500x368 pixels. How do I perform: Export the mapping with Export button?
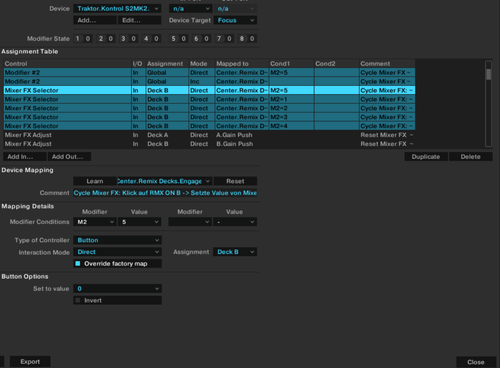pyautogui.click(x=30, y=362)
